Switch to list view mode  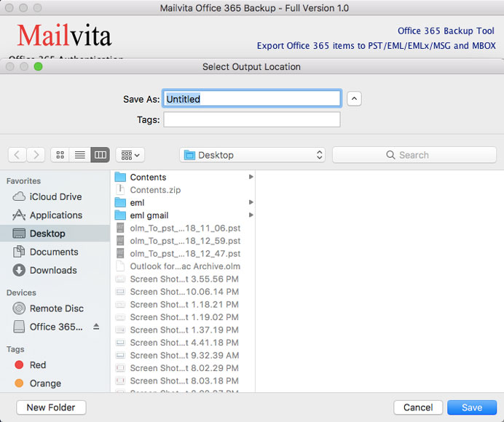click(x=80, y=155)
